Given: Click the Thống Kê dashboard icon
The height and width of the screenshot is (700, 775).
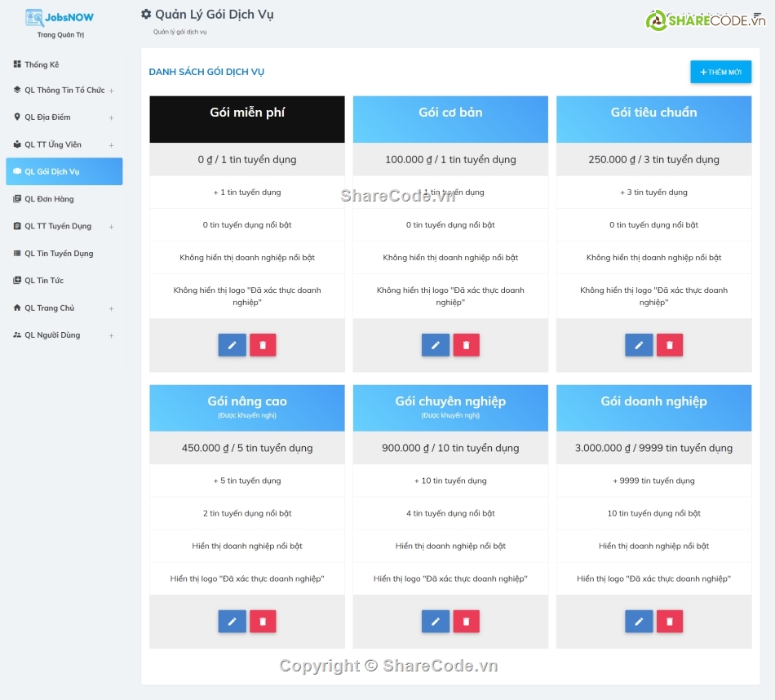Looking at the screenshot, I should [17, 64].
